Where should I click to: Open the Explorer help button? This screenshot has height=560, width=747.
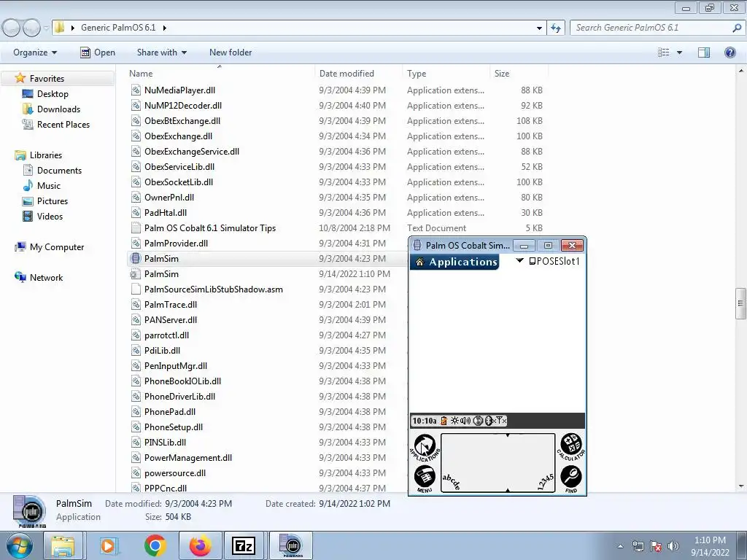[729, 52]
